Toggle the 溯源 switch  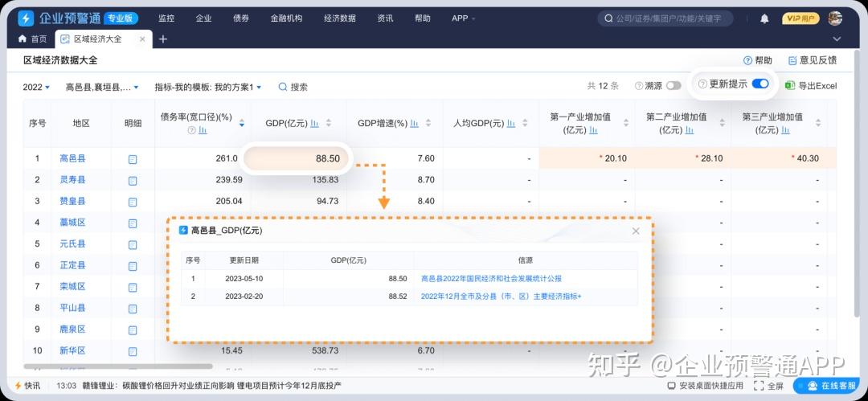tap(674, 86)
